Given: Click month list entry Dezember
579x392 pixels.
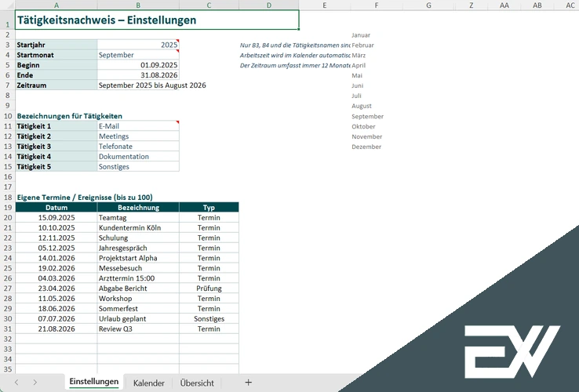Looking at the screenshot, I should click(x=366, y=147).
